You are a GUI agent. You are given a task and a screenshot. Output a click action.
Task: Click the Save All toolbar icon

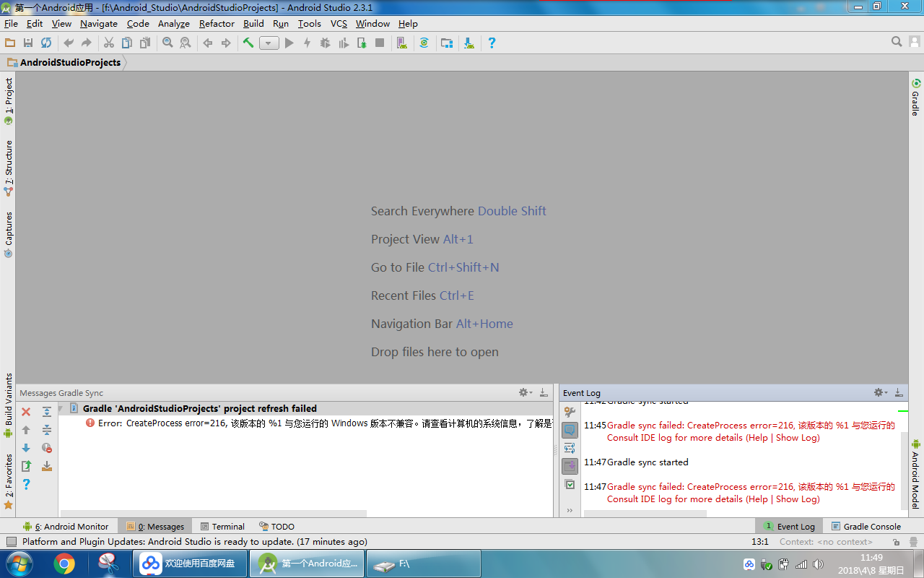pyautogui.click(x=28, y=43)
